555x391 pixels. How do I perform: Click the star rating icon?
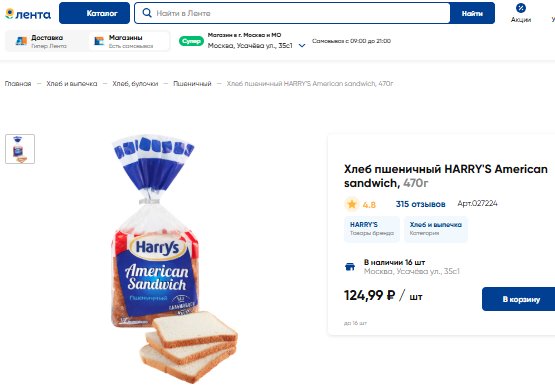tap(352, 204)
